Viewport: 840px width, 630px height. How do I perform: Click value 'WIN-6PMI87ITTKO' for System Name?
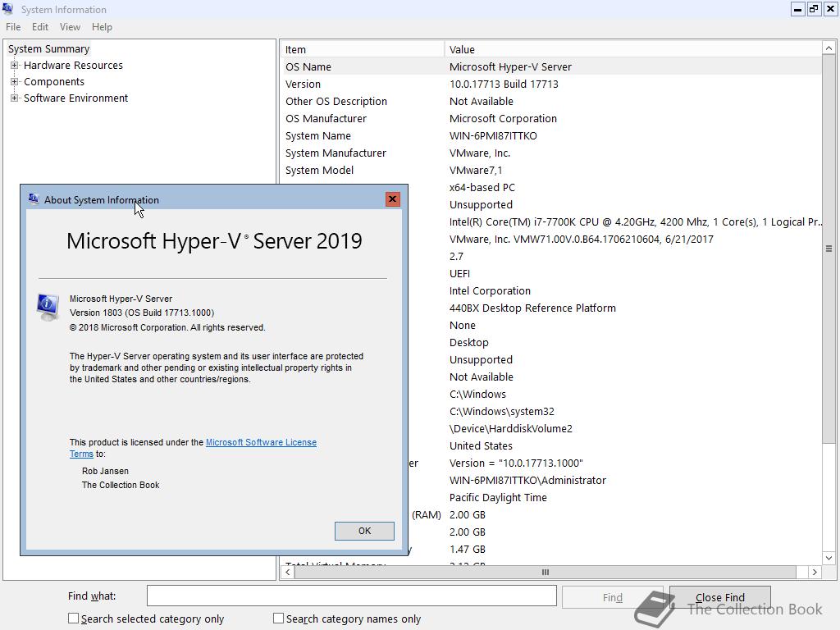(x=493, y=135)
